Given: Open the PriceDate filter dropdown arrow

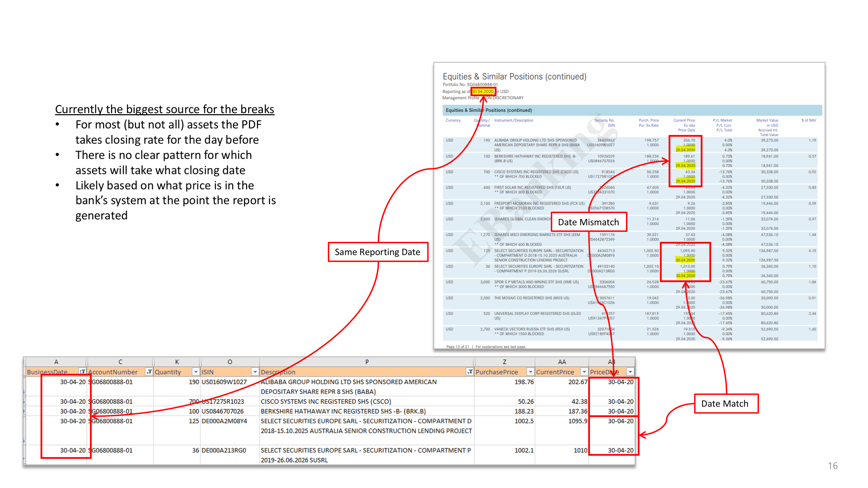Looking at the screenshot, I should coord(630,372).
